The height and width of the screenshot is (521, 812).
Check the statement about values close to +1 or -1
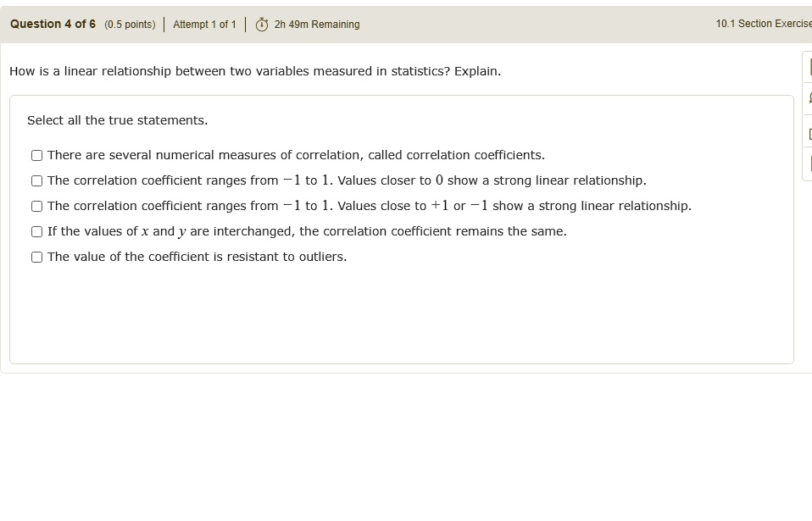point(36,206)
